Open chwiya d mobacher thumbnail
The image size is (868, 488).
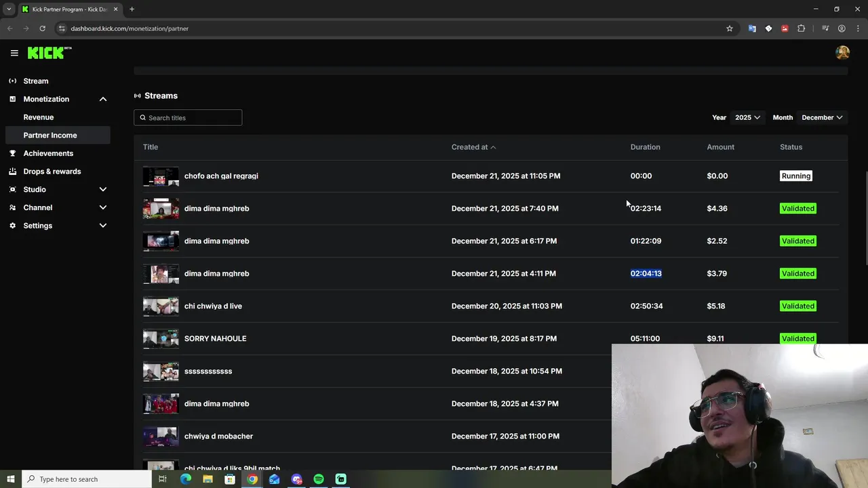click(161, 436)
